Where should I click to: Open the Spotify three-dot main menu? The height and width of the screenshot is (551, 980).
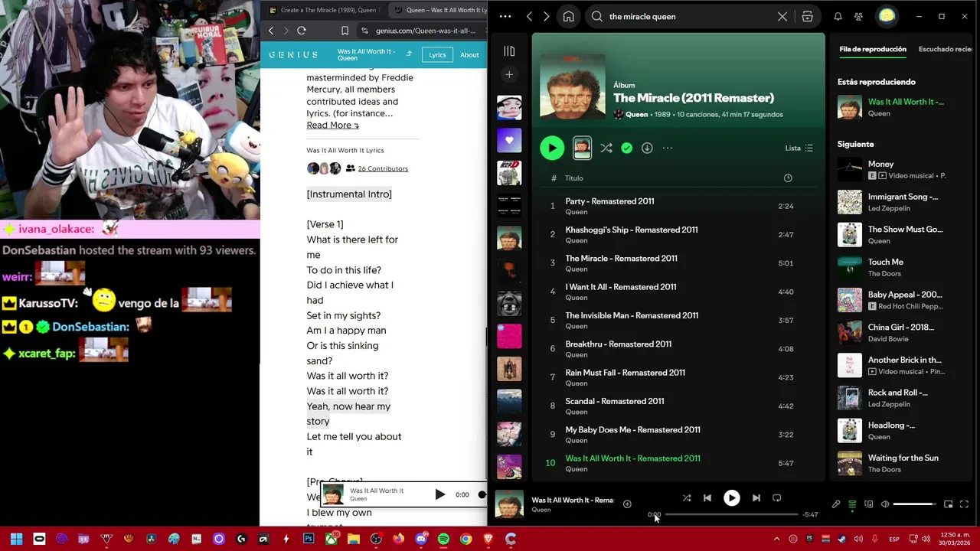pyautogui.click(x=505, y=16)
